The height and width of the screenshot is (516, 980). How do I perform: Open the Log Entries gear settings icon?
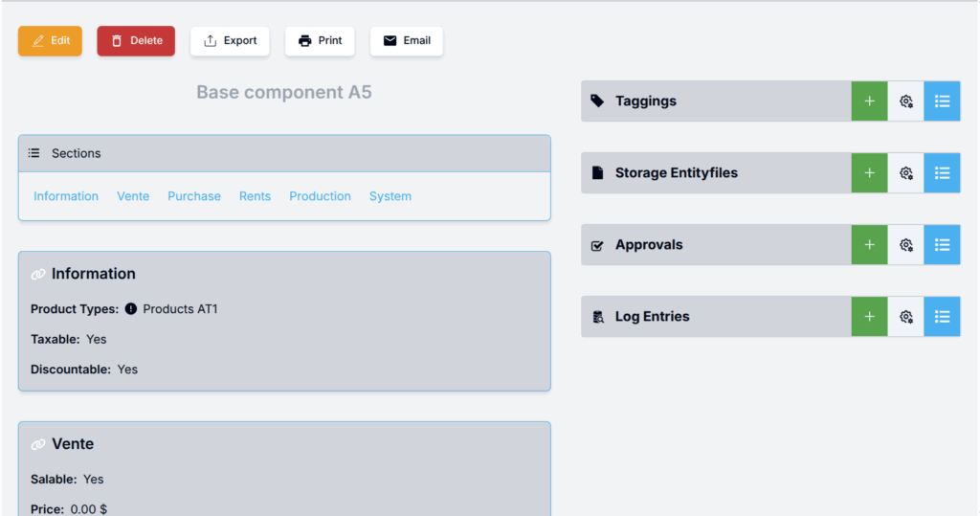point(905,317)
